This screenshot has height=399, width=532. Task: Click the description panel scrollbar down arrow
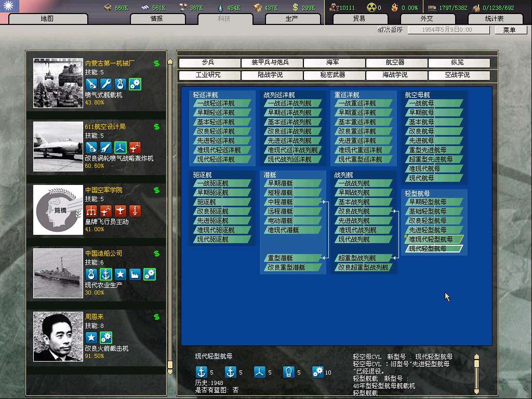tap(476, 389)
